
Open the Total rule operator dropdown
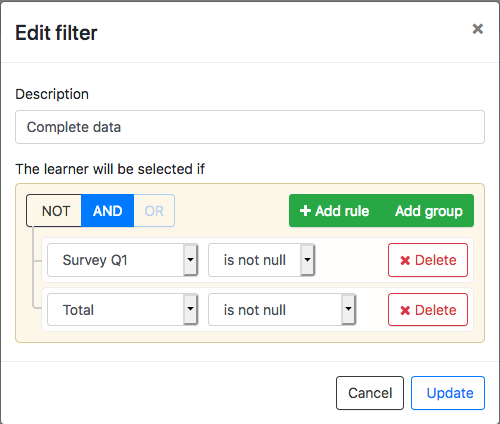tap(282, 310)
